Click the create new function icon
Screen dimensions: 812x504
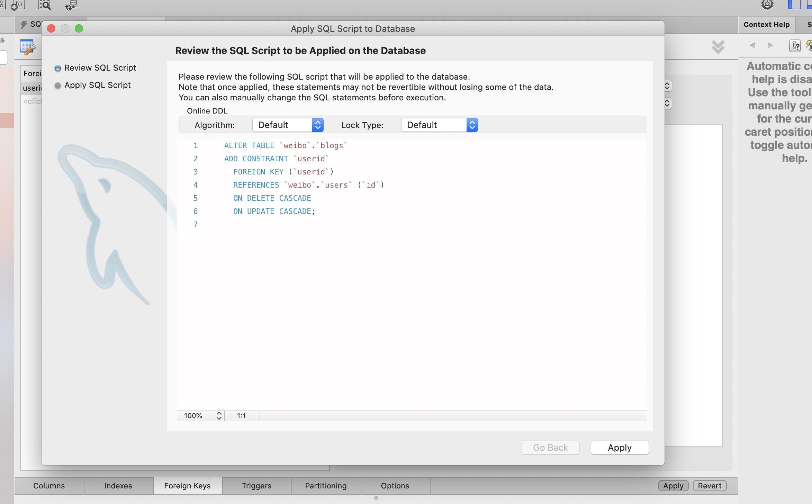tap(17, 5)
